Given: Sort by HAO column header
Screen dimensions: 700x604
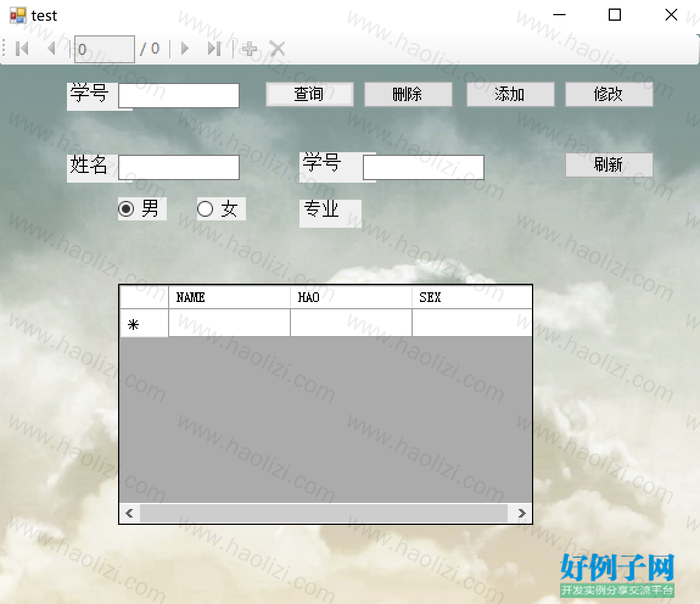Looking at the screenshot, I should (351, 297).
